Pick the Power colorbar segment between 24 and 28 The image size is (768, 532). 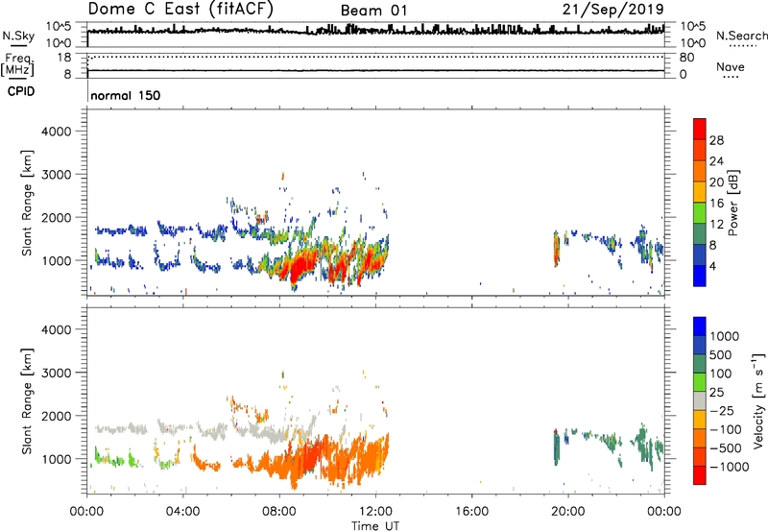coord(700,151)
